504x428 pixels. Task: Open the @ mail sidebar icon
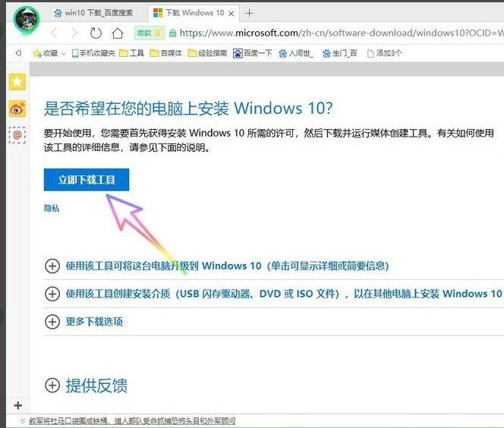point(17,135)
